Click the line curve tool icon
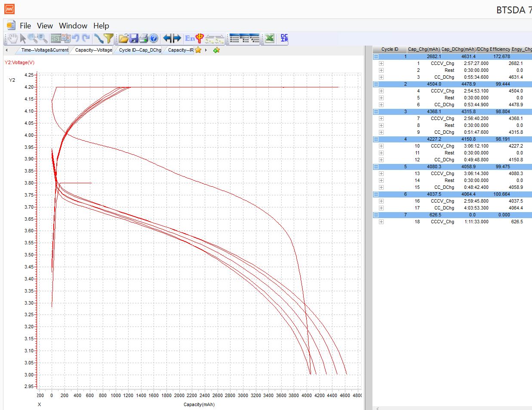This screenshot has height=410, width=532. pos(98,38)
